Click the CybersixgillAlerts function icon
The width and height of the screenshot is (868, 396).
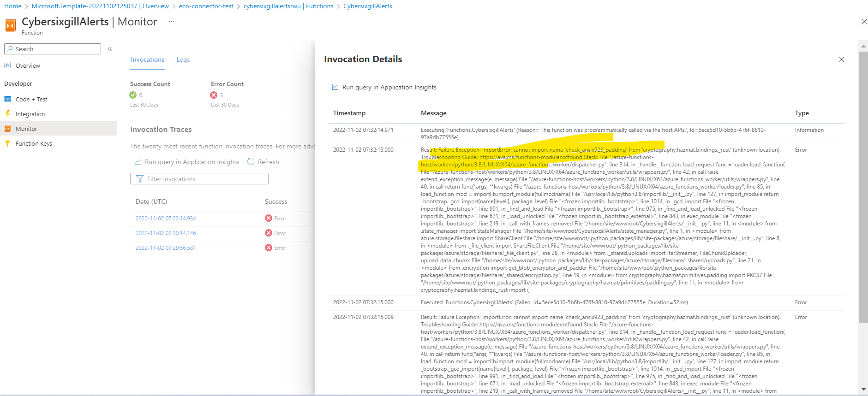[10, 25]
